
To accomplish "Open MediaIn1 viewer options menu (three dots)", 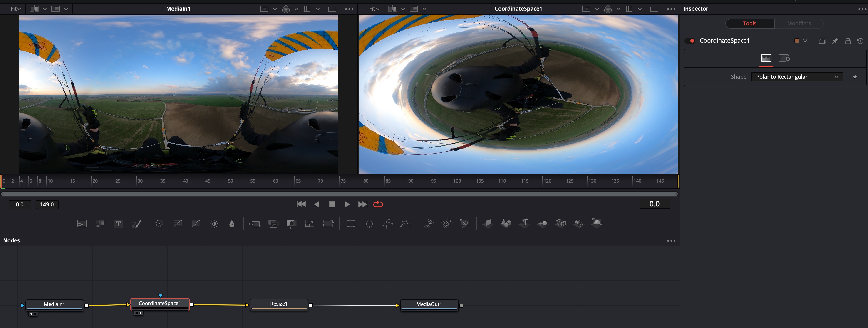I will (x=350, y=9).
